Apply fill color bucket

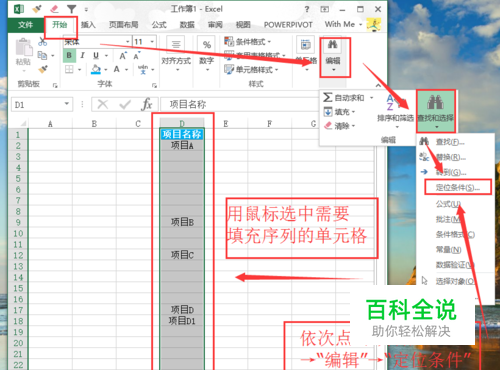coord(96,69)
